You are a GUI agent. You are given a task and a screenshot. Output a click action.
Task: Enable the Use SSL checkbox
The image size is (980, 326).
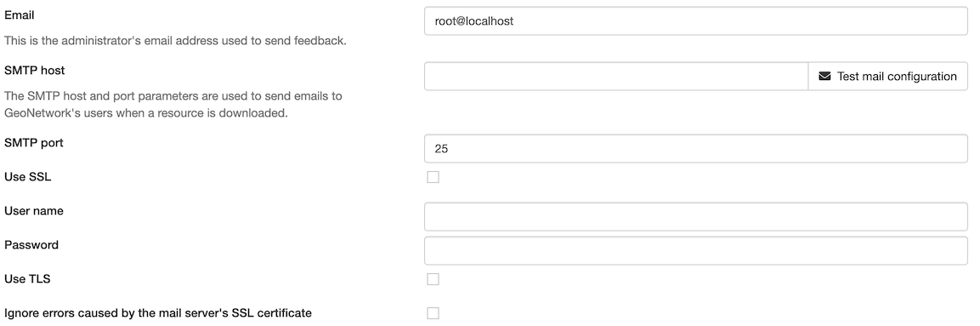coord(433,177)
